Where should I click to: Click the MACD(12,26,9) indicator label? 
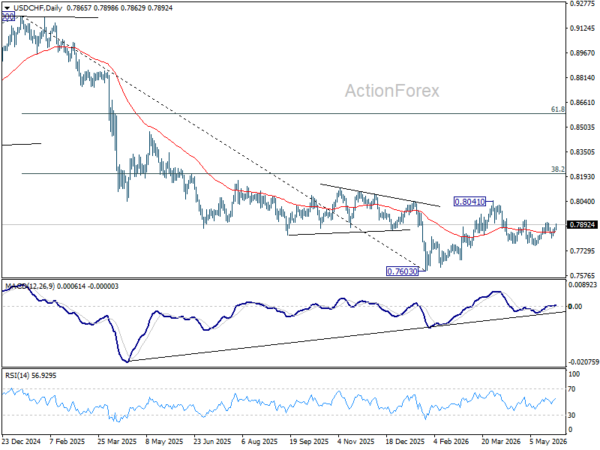point(30,286)
